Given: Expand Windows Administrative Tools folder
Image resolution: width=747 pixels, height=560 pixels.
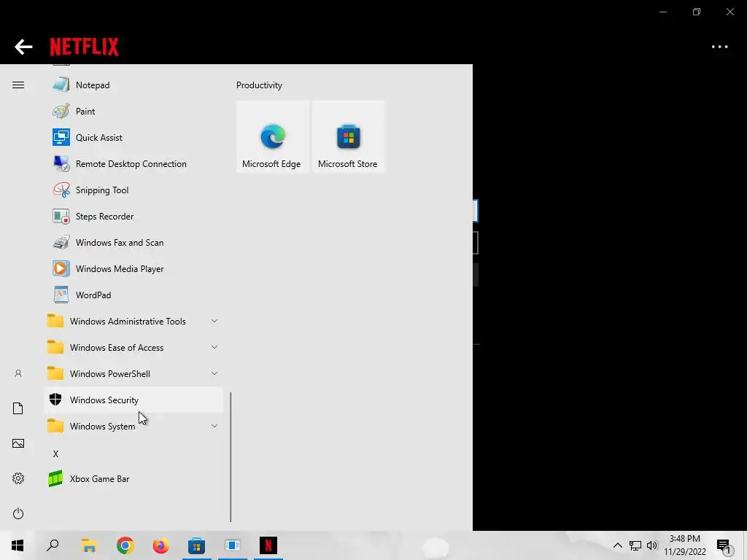Looking at the screenshot, I should (x=133, y=321).
